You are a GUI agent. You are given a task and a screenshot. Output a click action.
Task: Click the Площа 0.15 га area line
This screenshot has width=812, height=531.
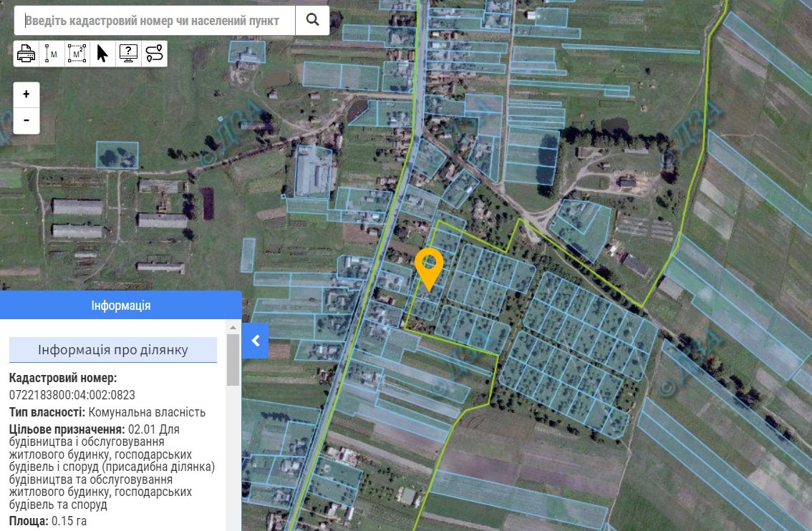click(48, 520)
